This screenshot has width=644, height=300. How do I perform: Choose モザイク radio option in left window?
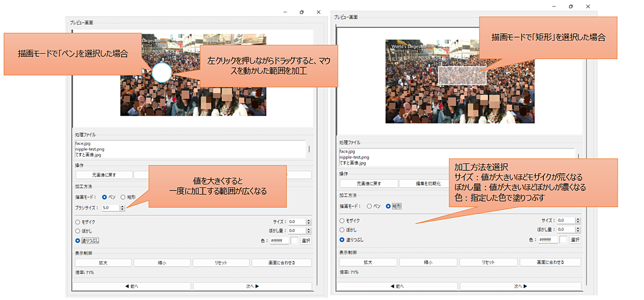tap(77, 222)
